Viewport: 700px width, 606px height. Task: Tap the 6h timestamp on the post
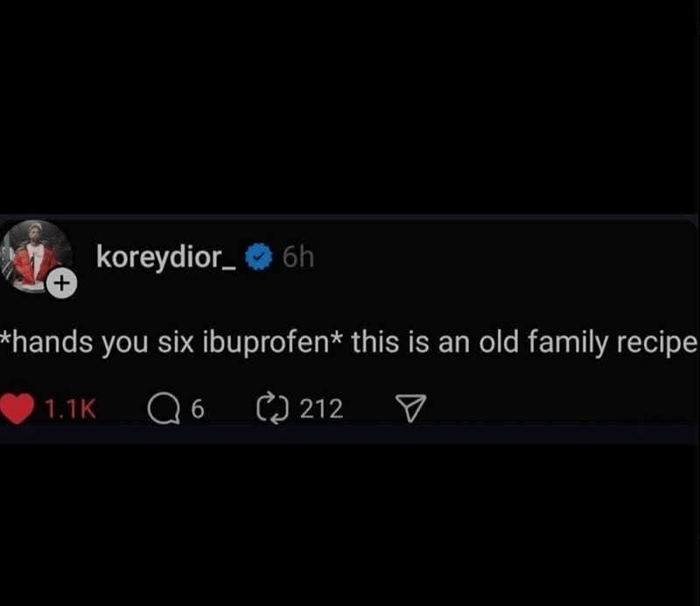[x=298, y=256]
